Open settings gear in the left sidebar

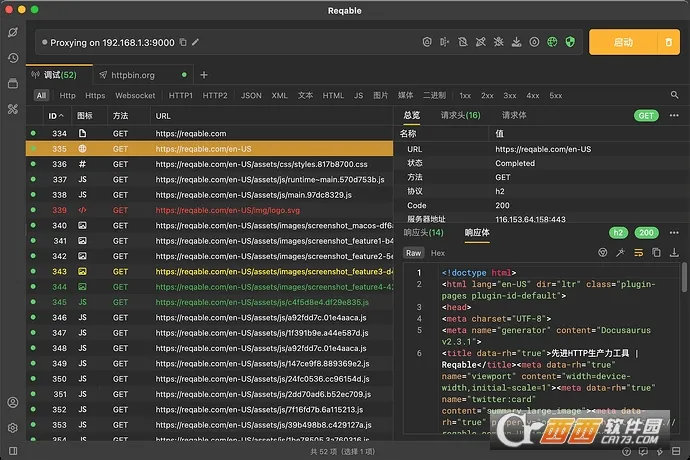13,427
